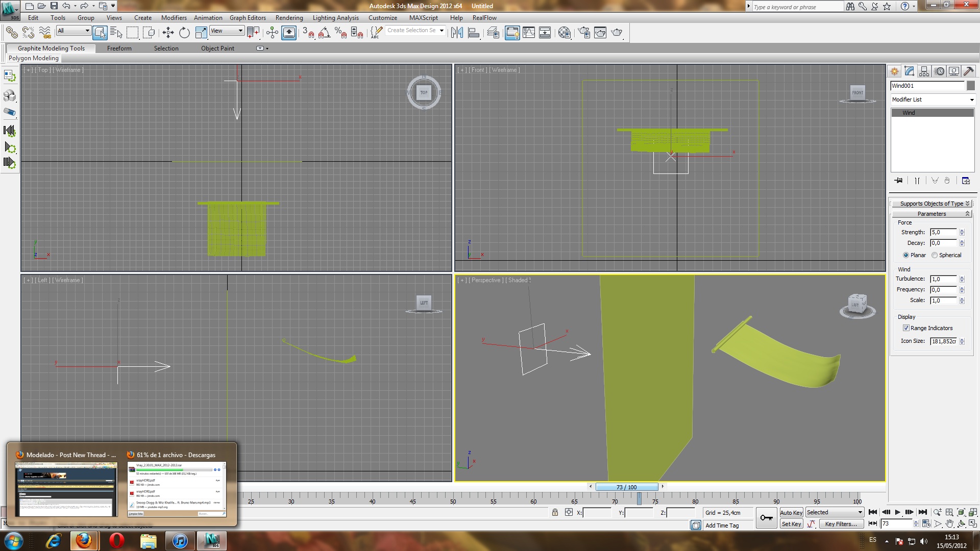The image size is (980, 551).
Task: Open the Create panel star icon
Action: pos(895,71)
